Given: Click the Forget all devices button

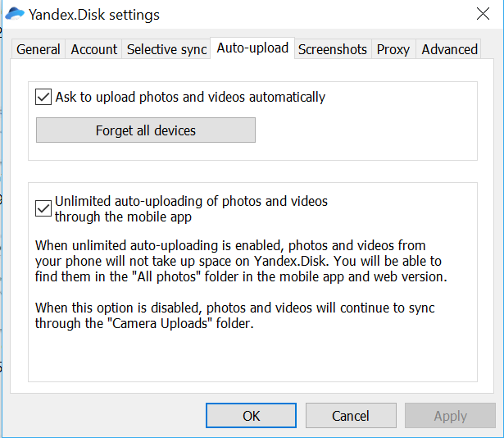Looking at the screenshot, I should 146,130.
